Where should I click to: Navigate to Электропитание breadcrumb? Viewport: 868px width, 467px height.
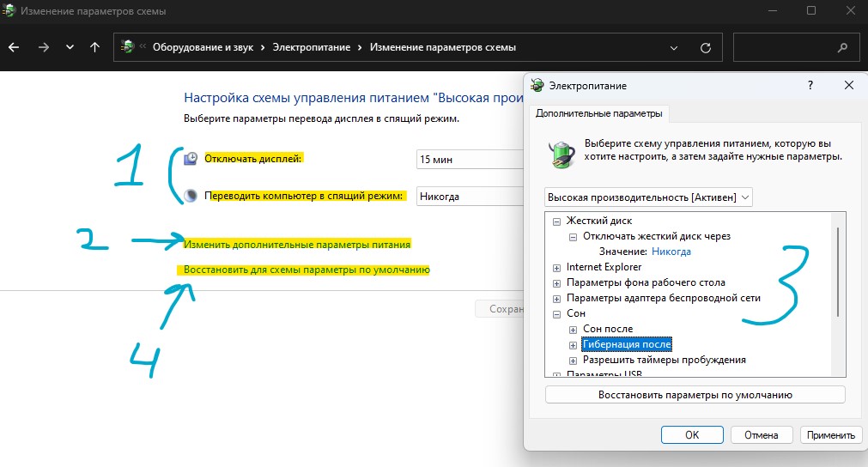[311, 47]
